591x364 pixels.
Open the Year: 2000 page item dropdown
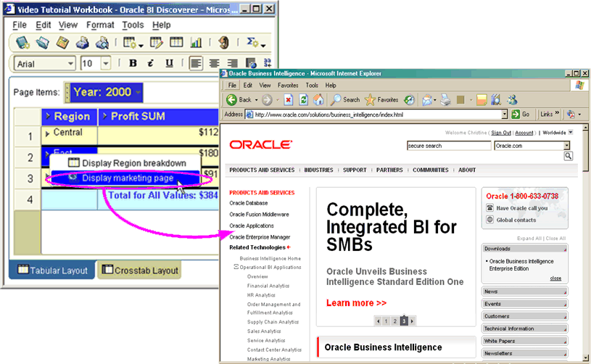pyautogui.click(x=139, y=92)
